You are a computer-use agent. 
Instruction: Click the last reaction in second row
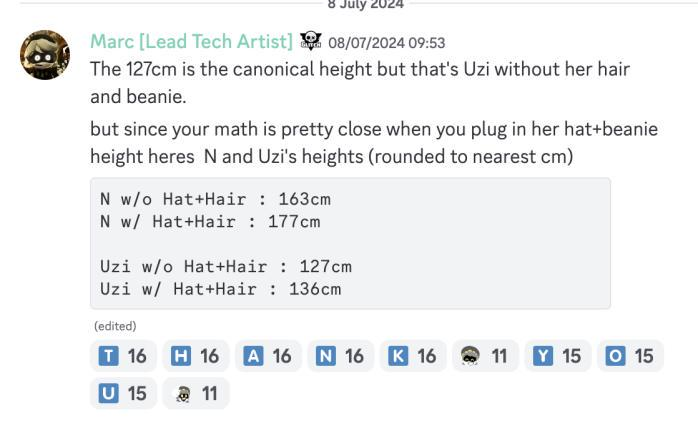coord(195,393)
